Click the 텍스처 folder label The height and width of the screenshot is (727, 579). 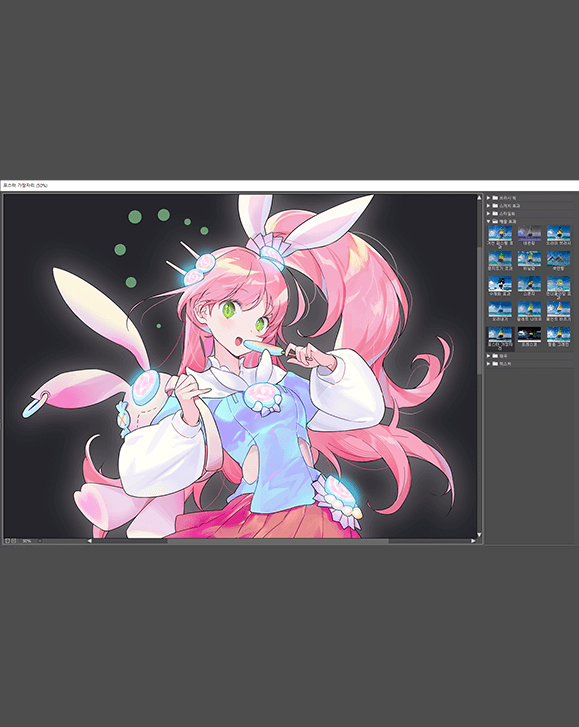[x=505, y=364]
